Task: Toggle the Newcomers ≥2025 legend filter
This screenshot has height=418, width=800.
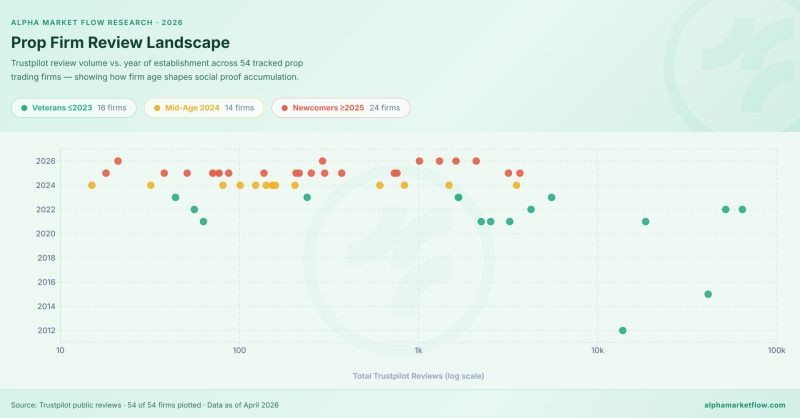Action: tap(339, 107)
